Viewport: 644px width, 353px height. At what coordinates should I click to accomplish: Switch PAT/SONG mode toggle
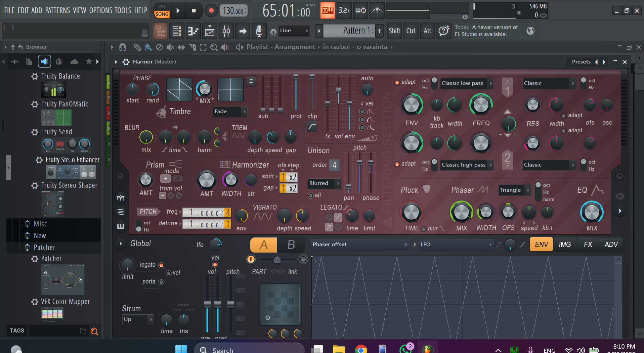(x=162, y=10)
